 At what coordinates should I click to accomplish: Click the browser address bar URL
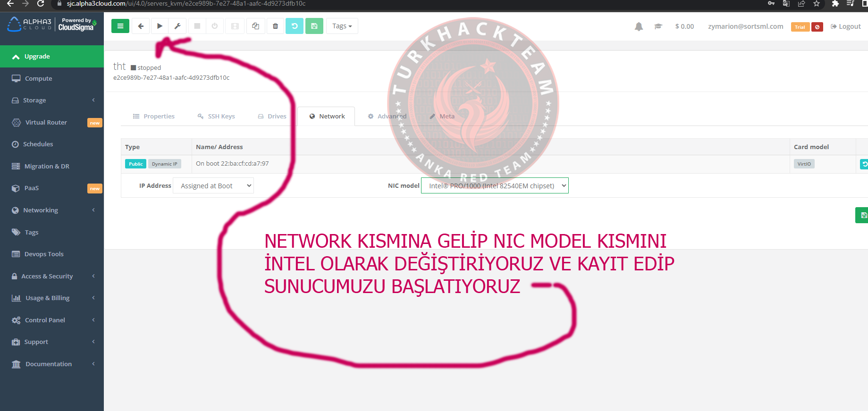[186, 4]
